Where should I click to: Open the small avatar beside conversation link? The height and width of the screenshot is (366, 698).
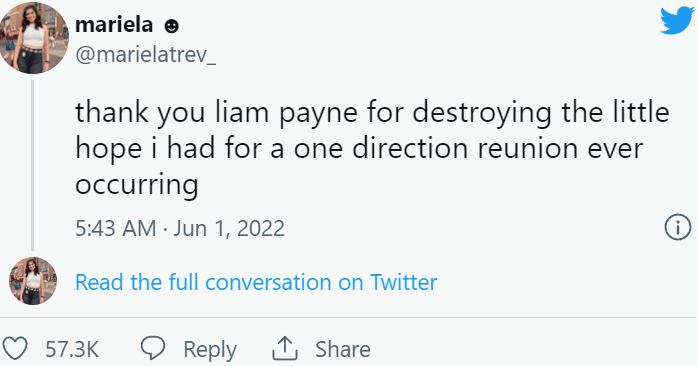(33, 281)
